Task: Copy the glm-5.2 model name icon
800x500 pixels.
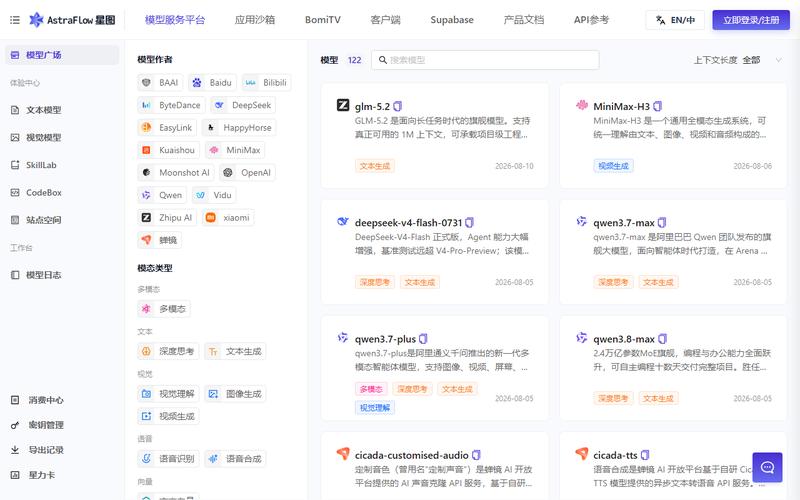Action: point(397,106)
